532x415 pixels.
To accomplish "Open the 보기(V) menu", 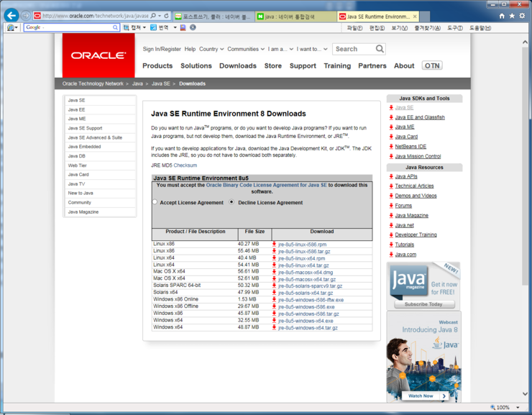I will click(399, 28).
